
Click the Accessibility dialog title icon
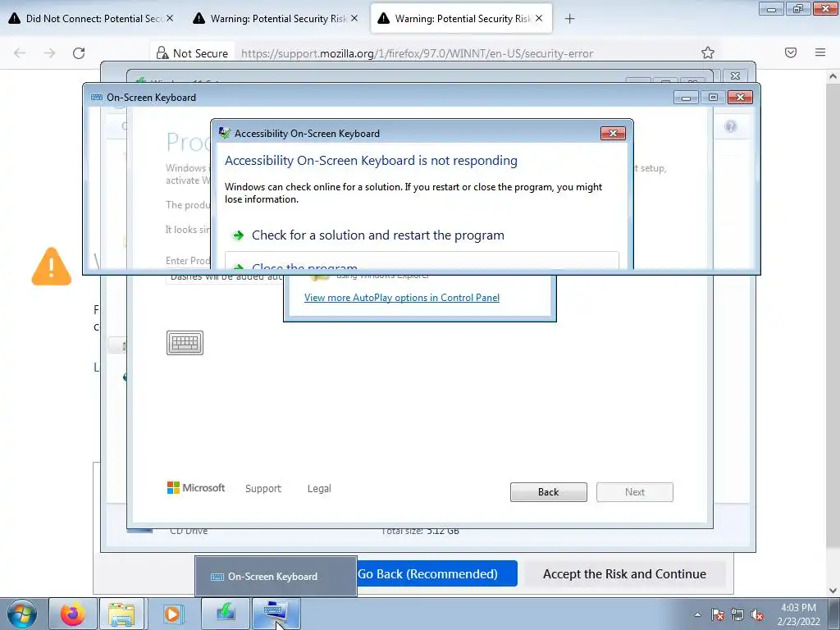(x=225, y=133)
